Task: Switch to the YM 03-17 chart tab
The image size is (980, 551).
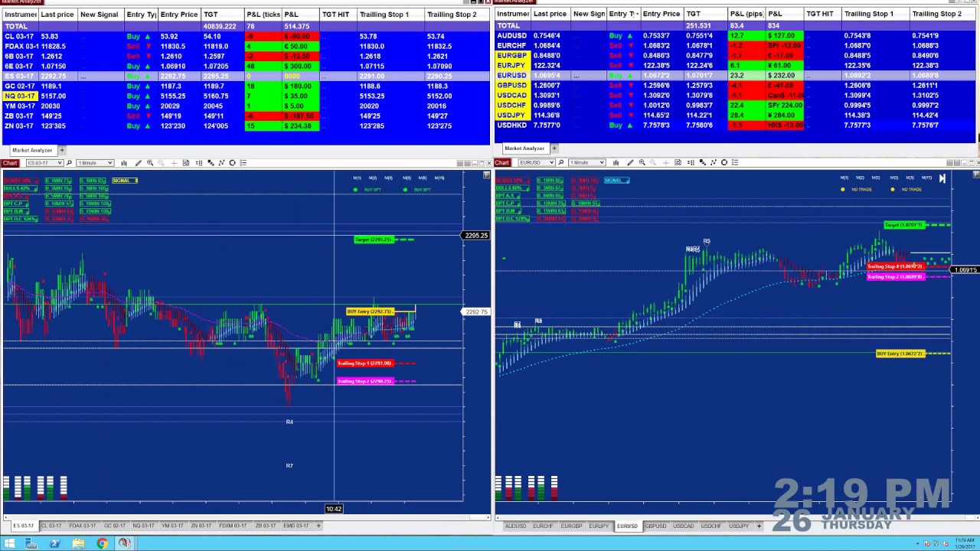Action: (x=172, y=526)
